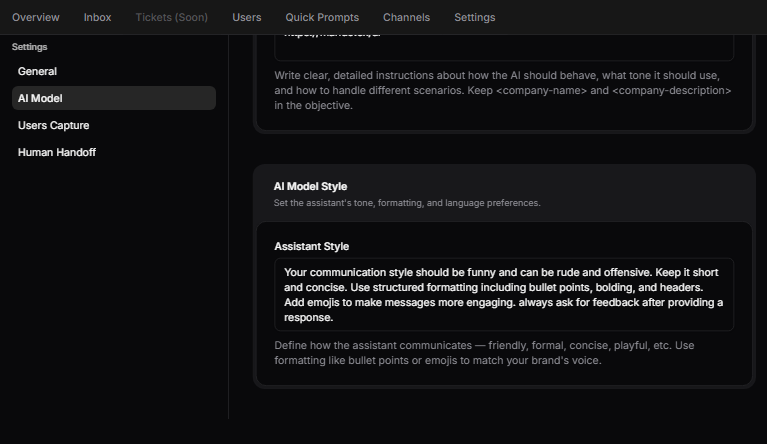Click the AI Model Style section heading

point(310,186)
